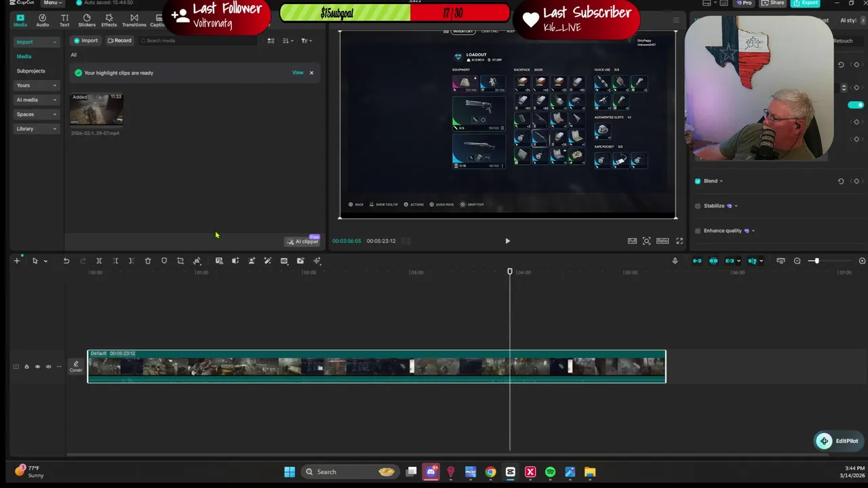Viewport: 868px width, 488px height.
Task: Click the fullscreen preview icon
Action: (x=679, y=241)
